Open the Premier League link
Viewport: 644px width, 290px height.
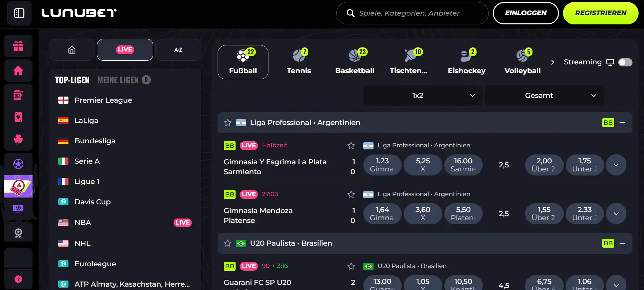(103, 100)
